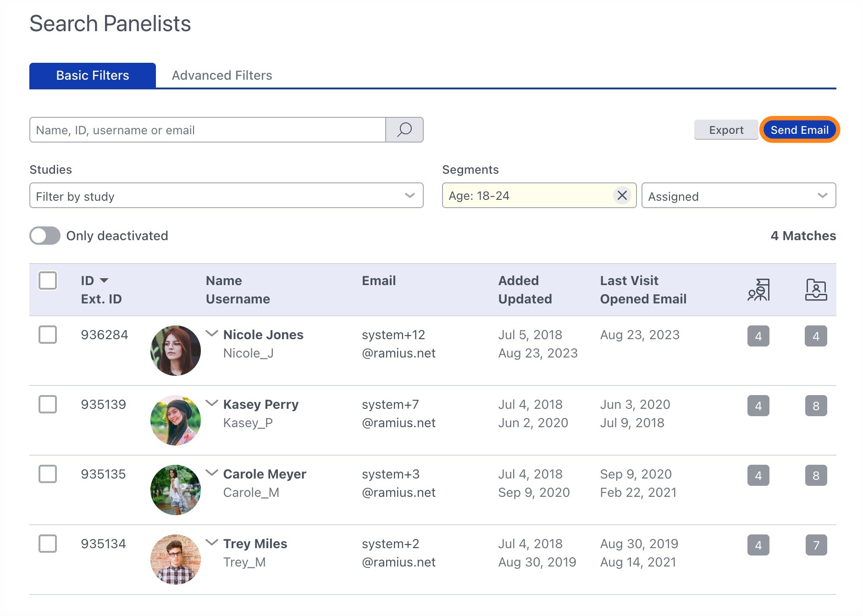Viewport: 863px width, 616px height.
Task: Tick the checkbox for Carole Meyer's row
Action: click(48, 474)
